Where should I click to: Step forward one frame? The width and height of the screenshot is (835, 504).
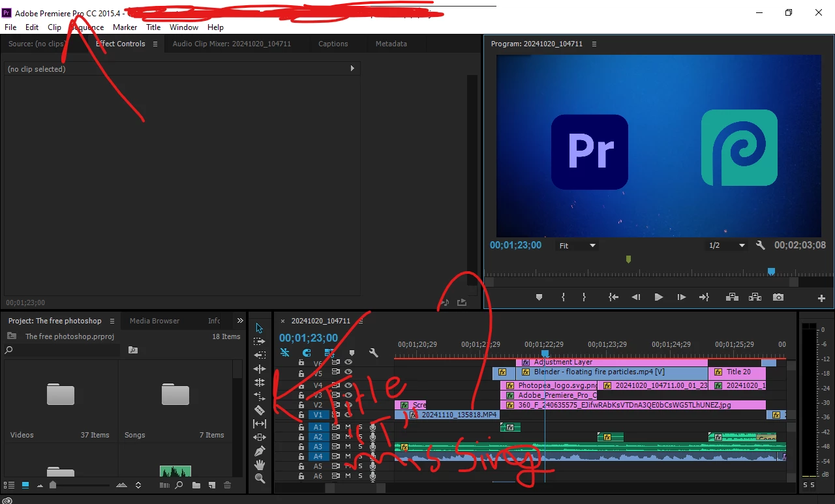[681, 297]
